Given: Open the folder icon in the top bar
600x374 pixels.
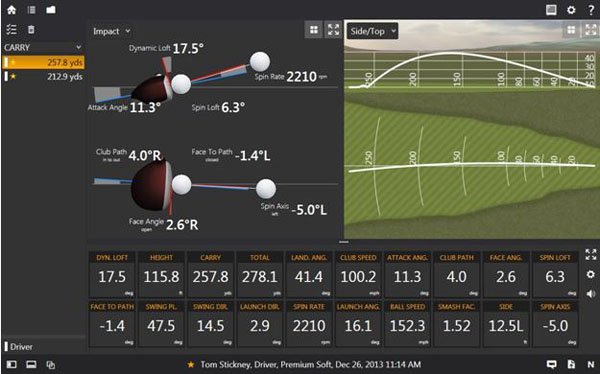Looking at the screenshot, I should click(x=51, y=10).
